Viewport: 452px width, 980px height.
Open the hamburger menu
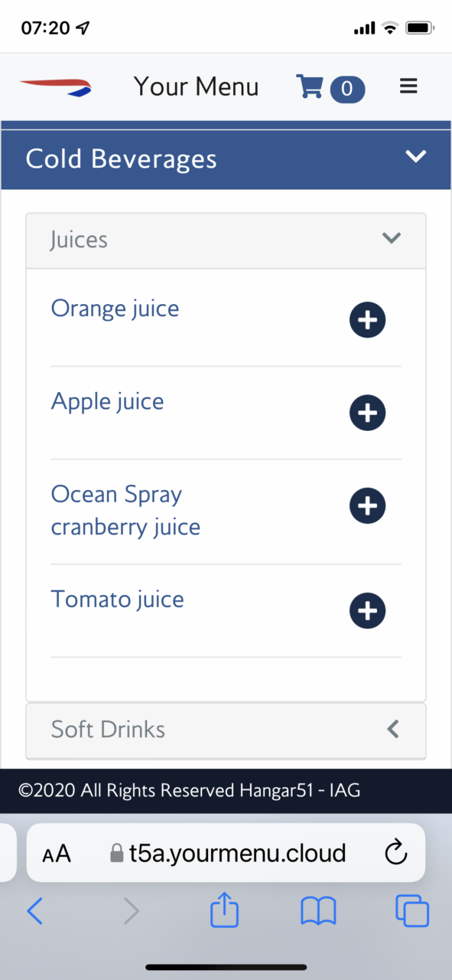[x=408, y=87]
